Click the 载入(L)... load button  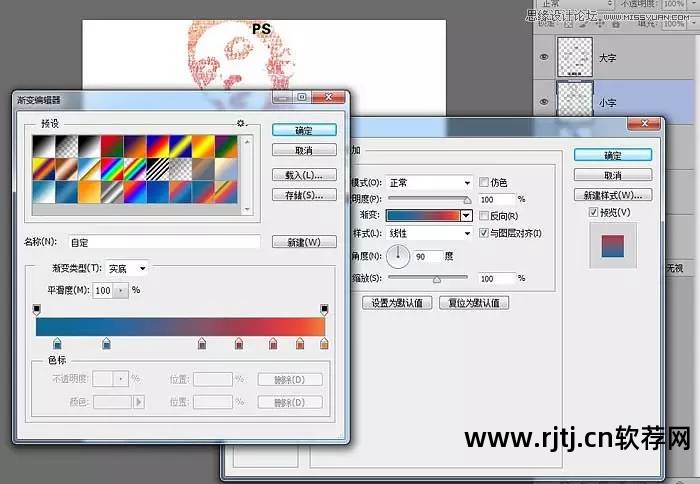304,175
